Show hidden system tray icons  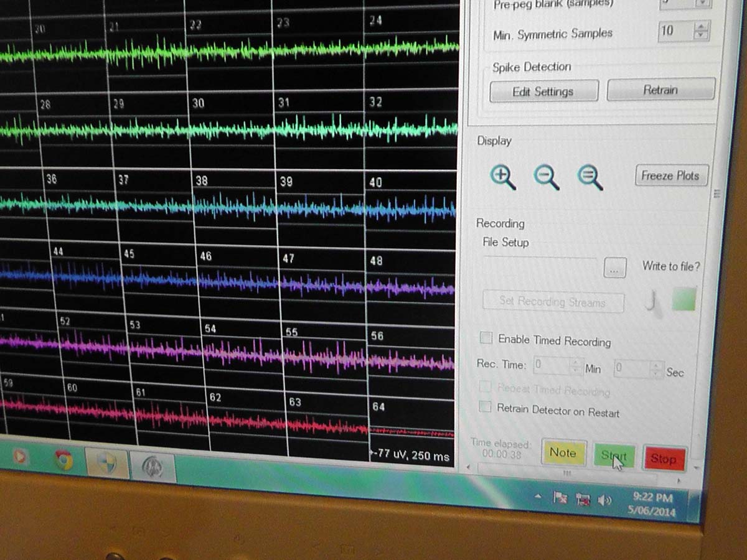tap(538, 497)
